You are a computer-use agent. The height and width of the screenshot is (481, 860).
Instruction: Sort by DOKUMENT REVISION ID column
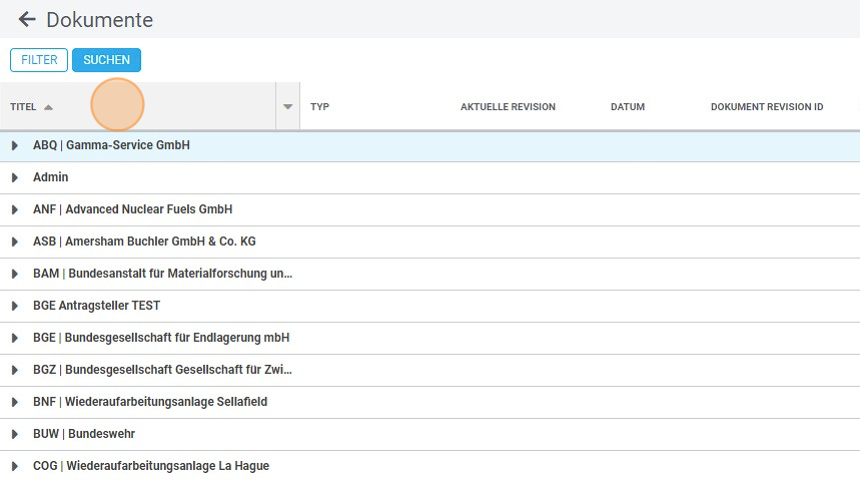(767, 107)
